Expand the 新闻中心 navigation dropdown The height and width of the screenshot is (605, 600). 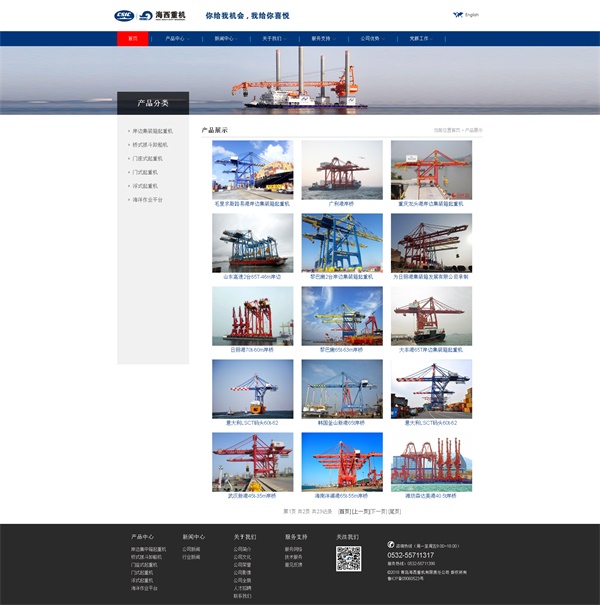[x=225, y=39]
